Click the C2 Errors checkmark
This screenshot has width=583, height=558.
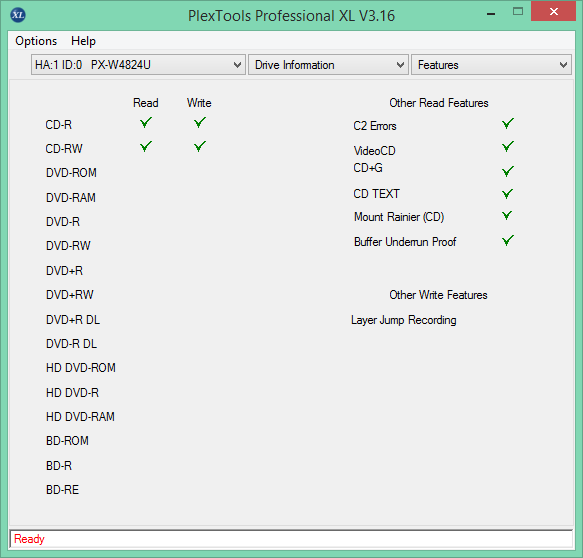pyautogui.click(x=508, y=123)
